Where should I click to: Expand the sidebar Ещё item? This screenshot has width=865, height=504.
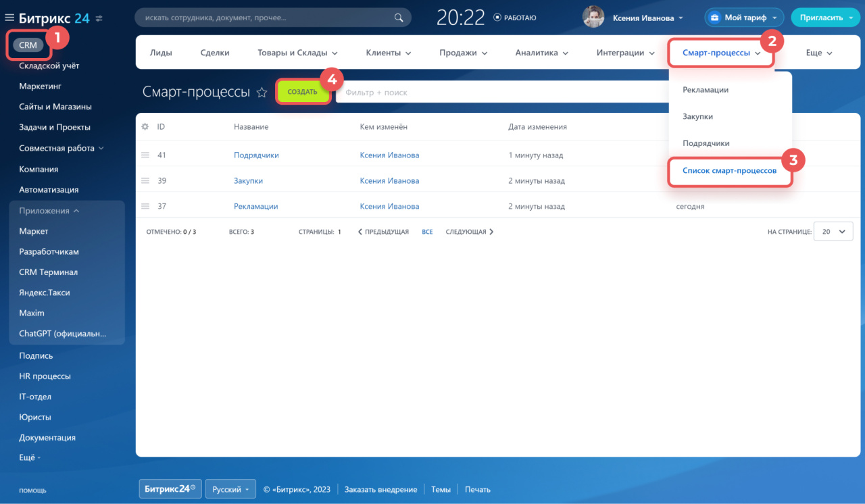coord(30,457)
